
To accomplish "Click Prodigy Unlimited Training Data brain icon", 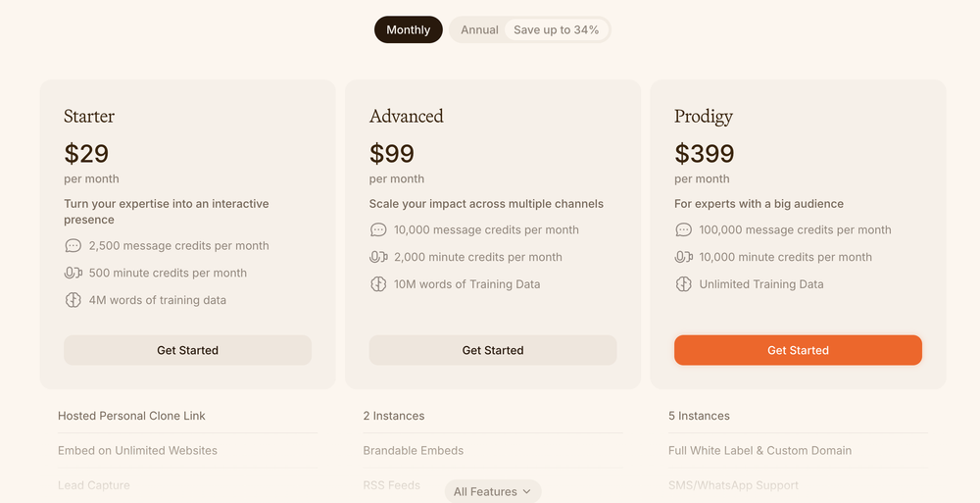I will pos(684,284).
